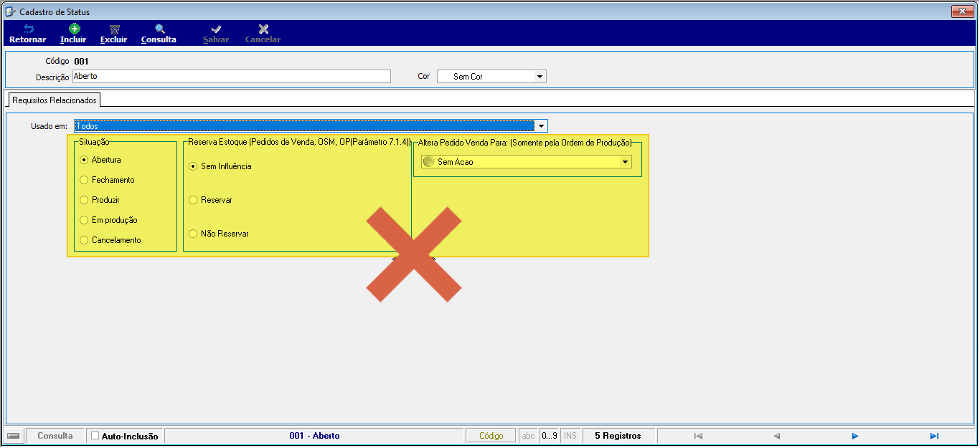Click the Código value 001
The image size is (980, 448).
(81, 62)
